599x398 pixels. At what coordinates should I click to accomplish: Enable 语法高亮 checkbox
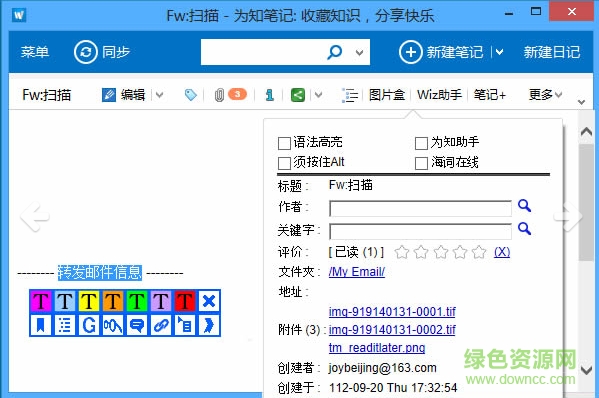284,144
